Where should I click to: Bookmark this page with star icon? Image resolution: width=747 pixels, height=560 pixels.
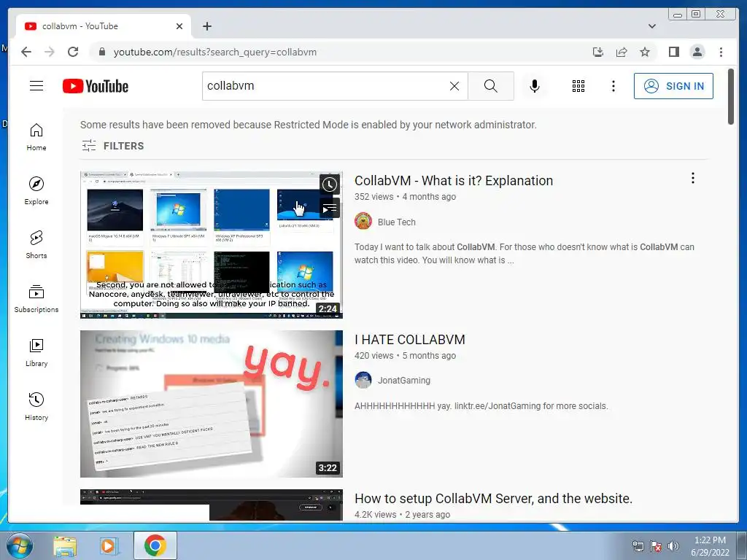coord(645,52)
